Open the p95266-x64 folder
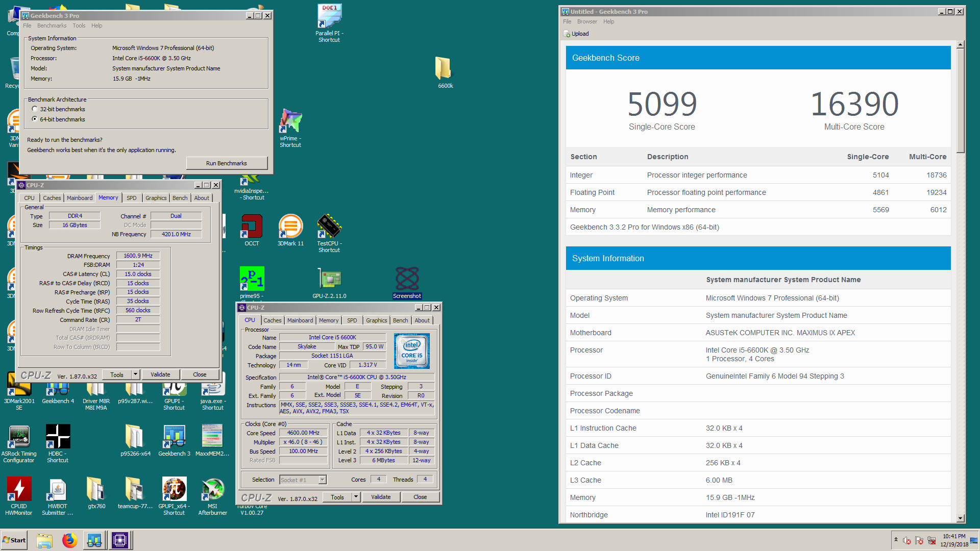 [135, 440]
